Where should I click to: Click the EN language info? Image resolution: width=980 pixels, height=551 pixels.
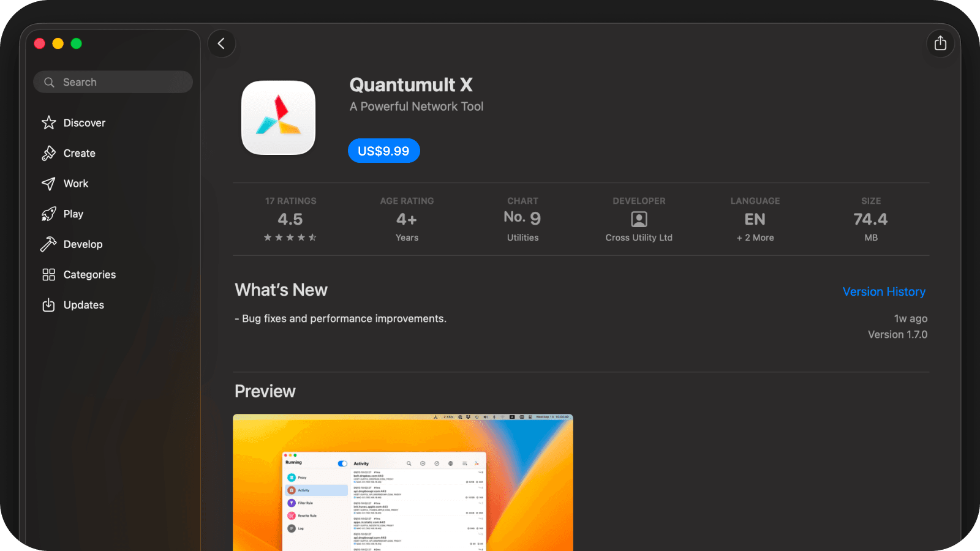coord(755,219)
